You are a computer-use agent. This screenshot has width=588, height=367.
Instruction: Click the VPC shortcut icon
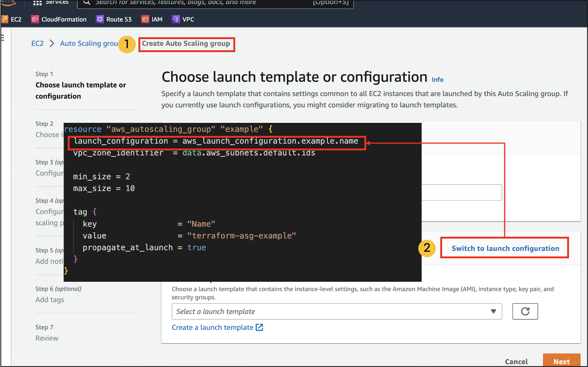coord(176,19)
